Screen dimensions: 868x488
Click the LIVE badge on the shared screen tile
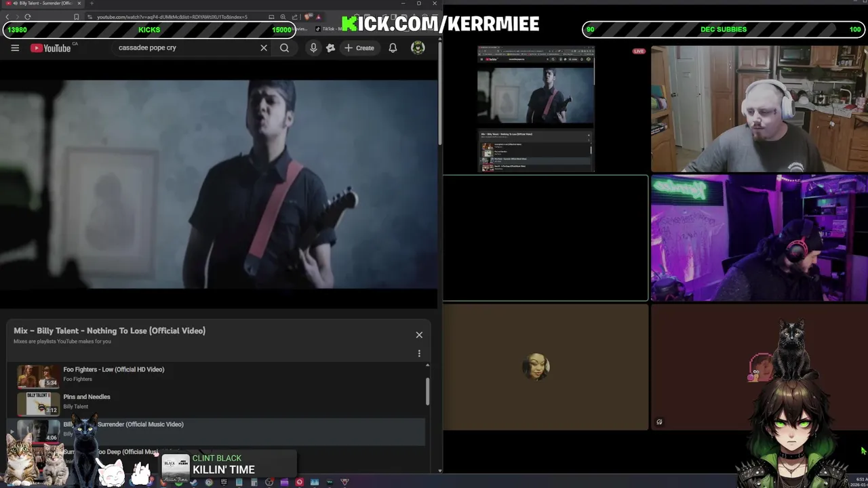[x=639, y=52]
